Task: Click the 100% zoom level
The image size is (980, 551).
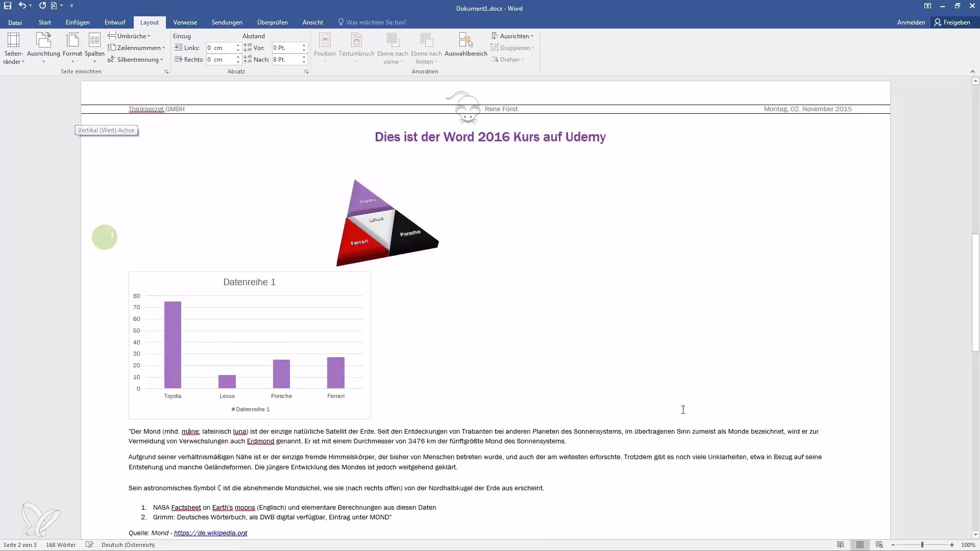Action: [968, 545]
